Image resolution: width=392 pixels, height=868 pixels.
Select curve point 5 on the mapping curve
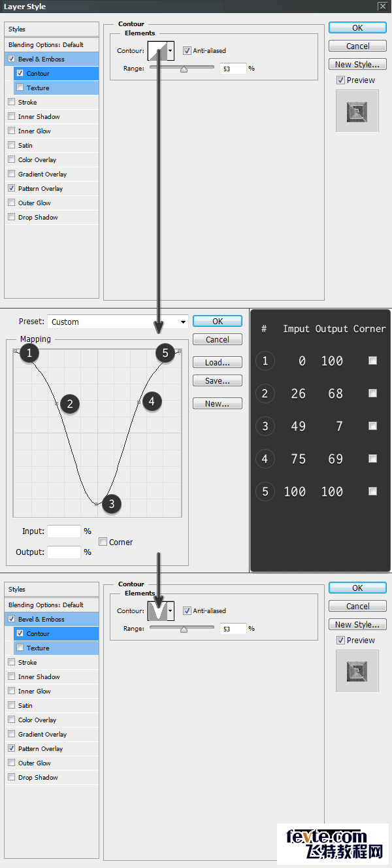pyautogui.click(x=178, y=352)
